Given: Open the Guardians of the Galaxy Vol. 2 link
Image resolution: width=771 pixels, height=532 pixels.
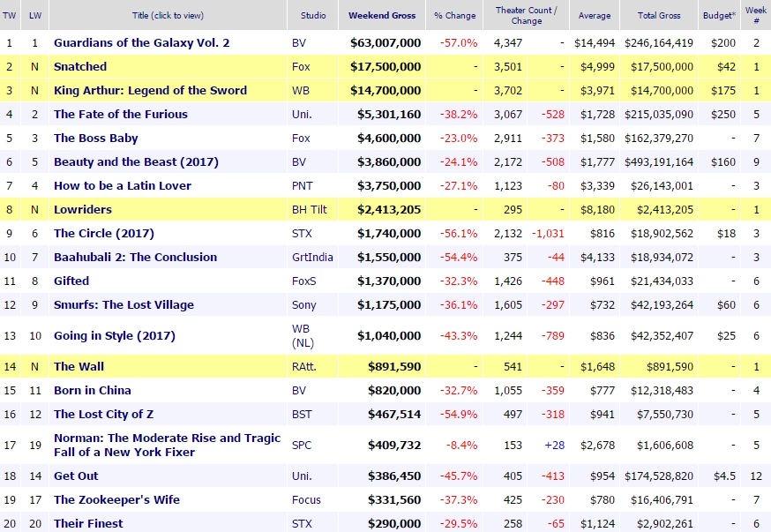Looking at the screenshot, I should pos(142,42).
